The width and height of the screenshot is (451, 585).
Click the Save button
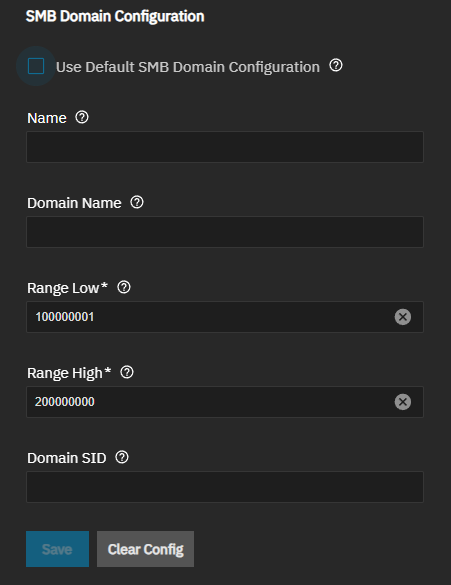(57, 549)
